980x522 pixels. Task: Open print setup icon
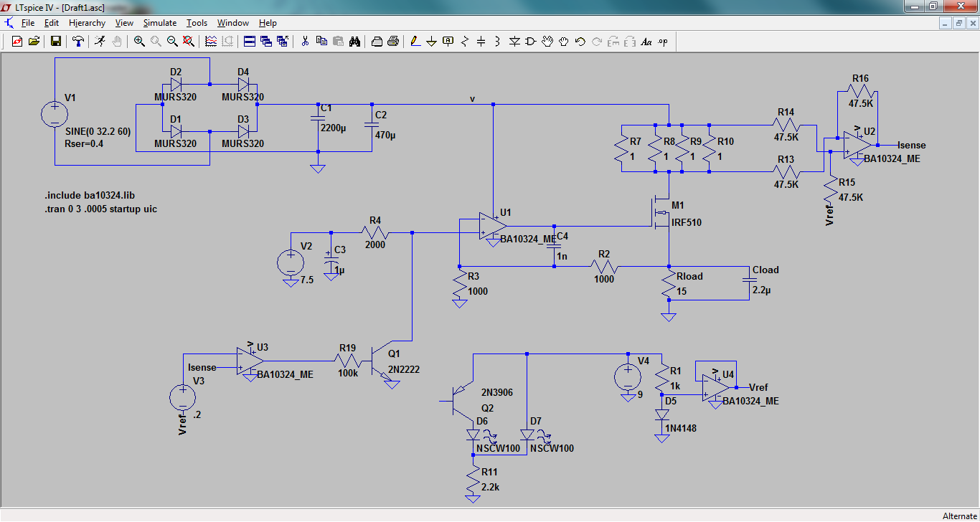click(377, 42)
